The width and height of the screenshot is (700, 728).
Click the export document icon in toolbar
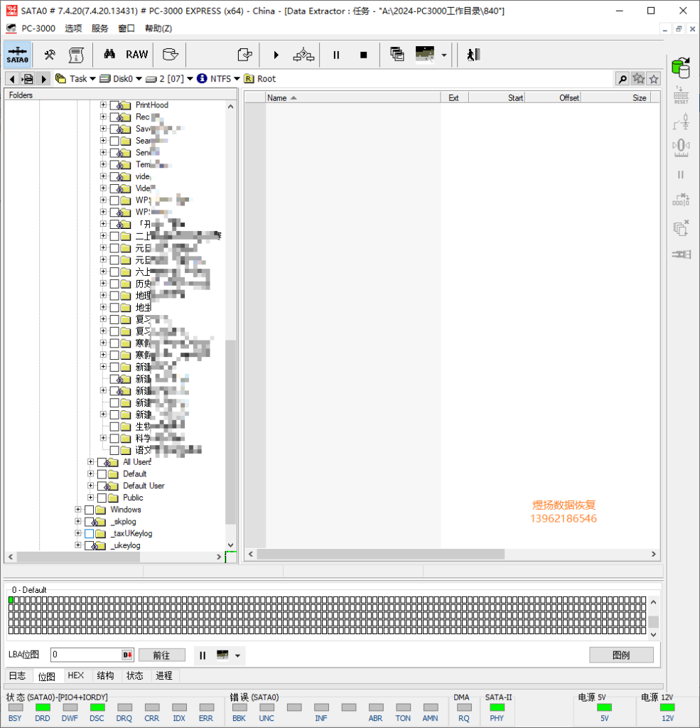coord(244,55)
